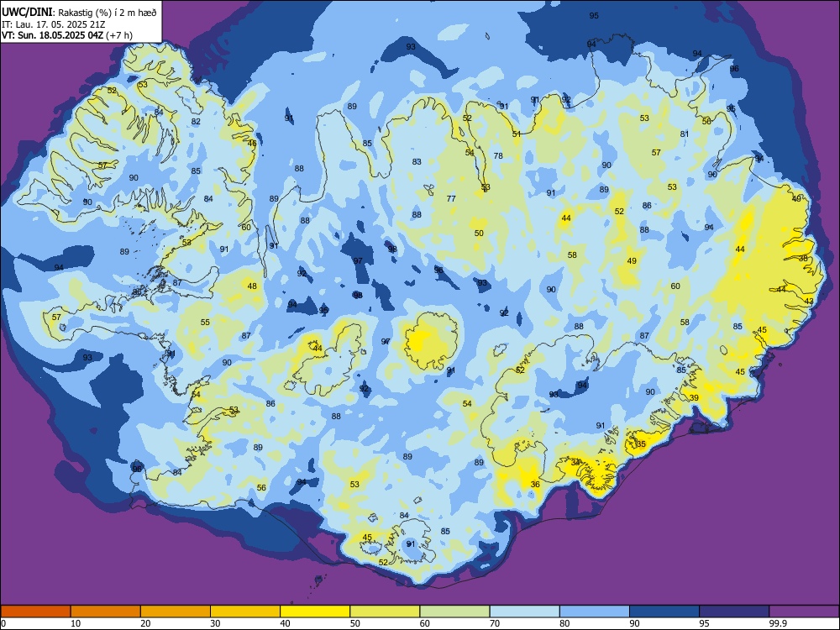The height and width of the screenshot is (630, 840).
Task: Select the '70' legend scale label
Action: tap(495, 623)
